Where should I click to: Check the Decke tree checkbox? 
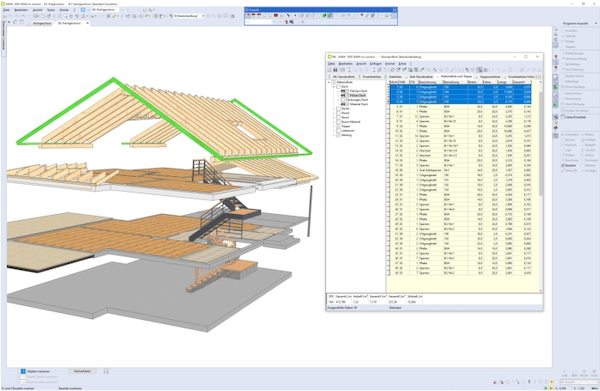pos(338,109)
